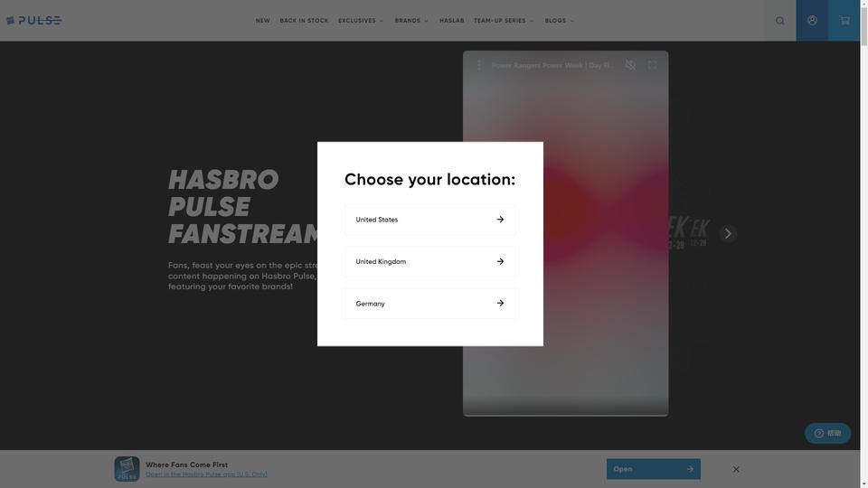
Task: Open the NEW menu item
Action: point(262,21)
